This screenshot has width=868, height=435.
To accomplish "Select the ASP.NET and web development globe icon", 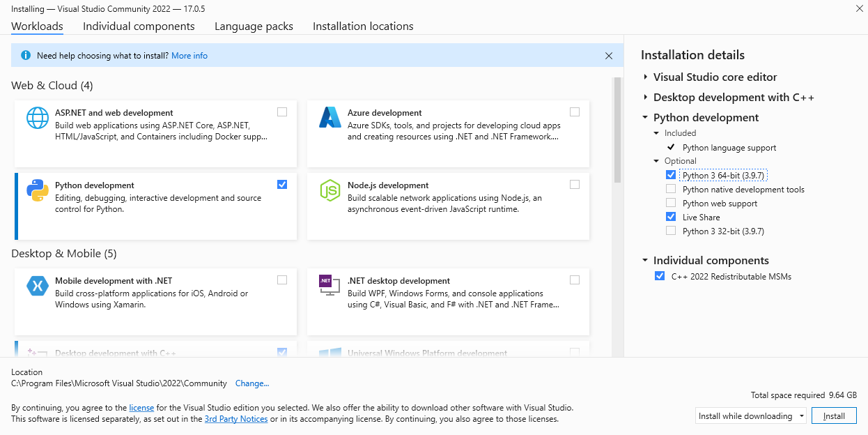I will [37, 118].
